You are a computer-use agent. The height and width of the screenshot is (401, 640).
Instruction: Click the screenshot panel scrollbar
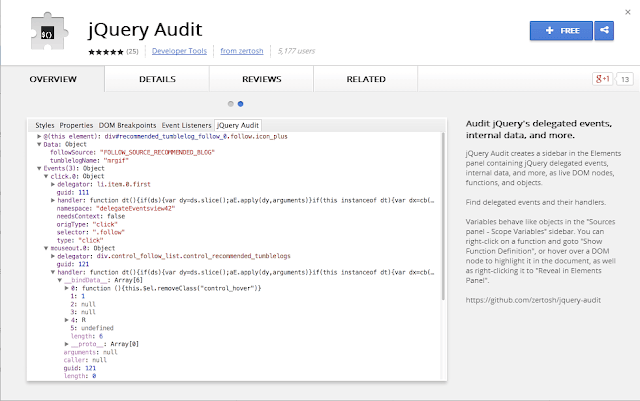pyautogui.click(x=443, y=216)
